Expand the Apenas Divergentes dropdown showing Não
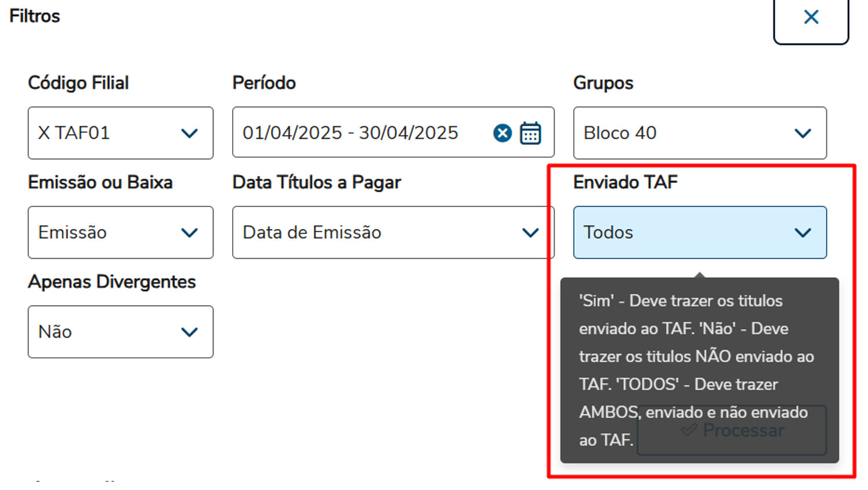Image resolution: width=868 pixels, height=490 pixels. [x=121, y=332]
